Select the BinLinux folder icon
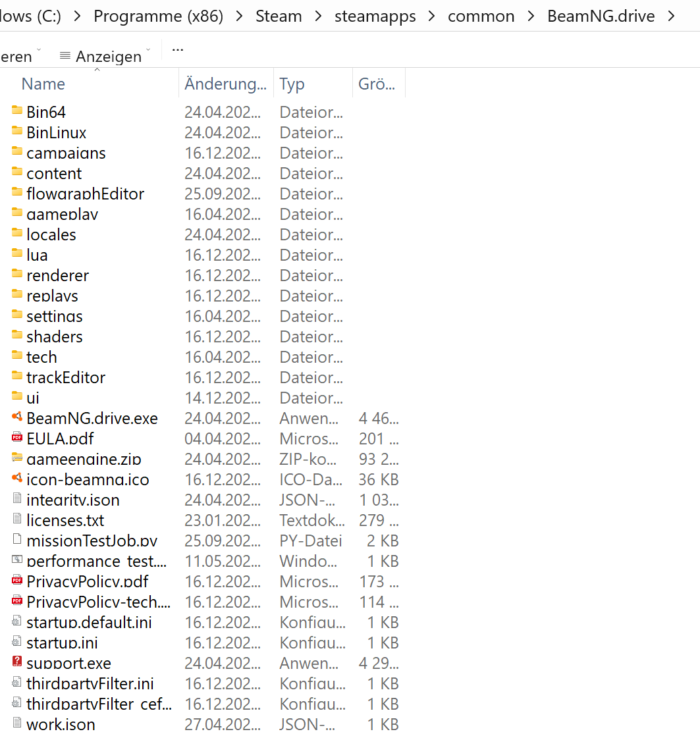The image size is (700, 740). click(x=17, y=131)
